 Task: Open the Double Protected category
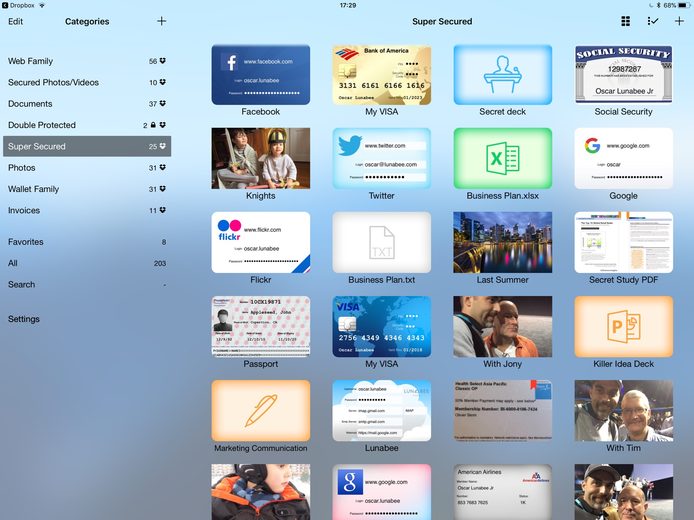pos(87,125)
